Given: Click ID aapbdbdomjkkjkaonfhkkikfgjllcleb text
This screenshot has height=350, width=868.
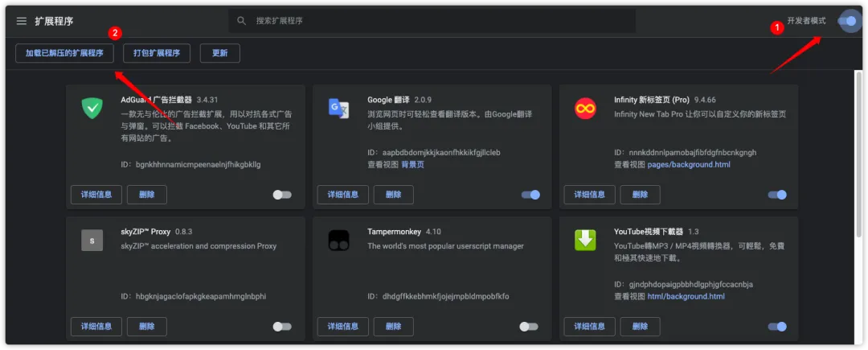Looking at the screenshot, I should [x=434, y=152].
